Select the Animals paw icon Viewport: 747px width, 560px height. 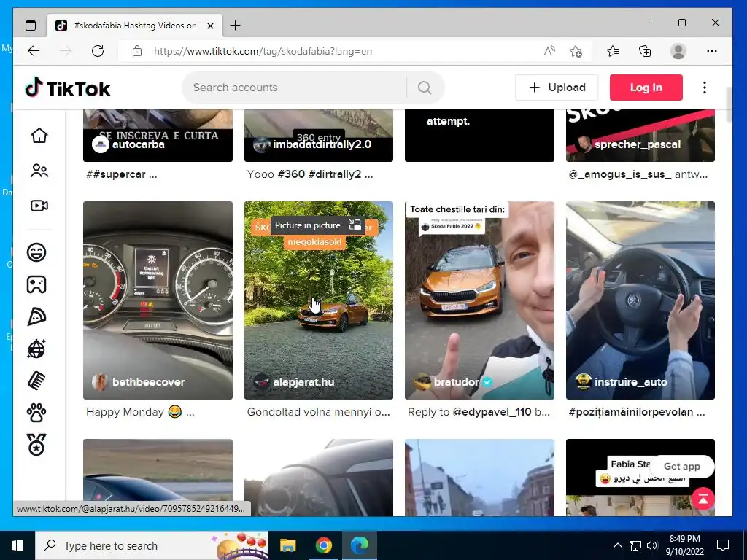[36, 413]
